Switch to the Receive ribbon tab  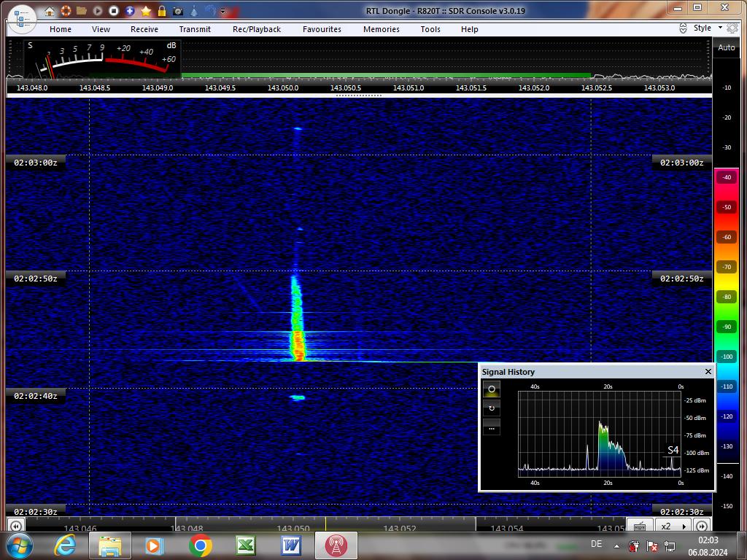(144, 29)
